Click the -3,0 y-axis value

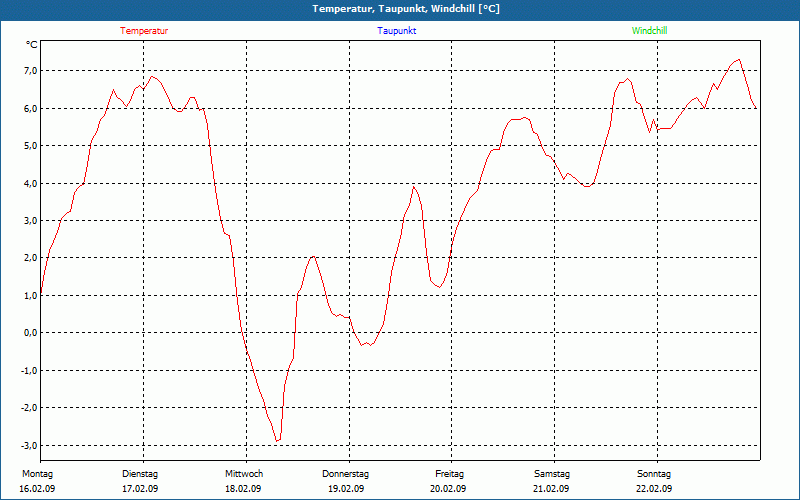pos(30,445)
